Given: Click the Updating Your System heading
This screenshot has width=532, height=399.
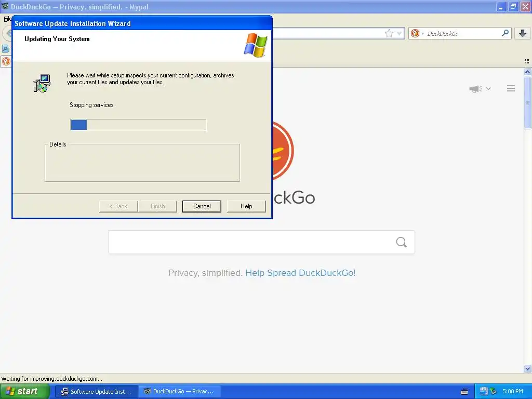Looking at the screenshot, I should coord(57,38).
